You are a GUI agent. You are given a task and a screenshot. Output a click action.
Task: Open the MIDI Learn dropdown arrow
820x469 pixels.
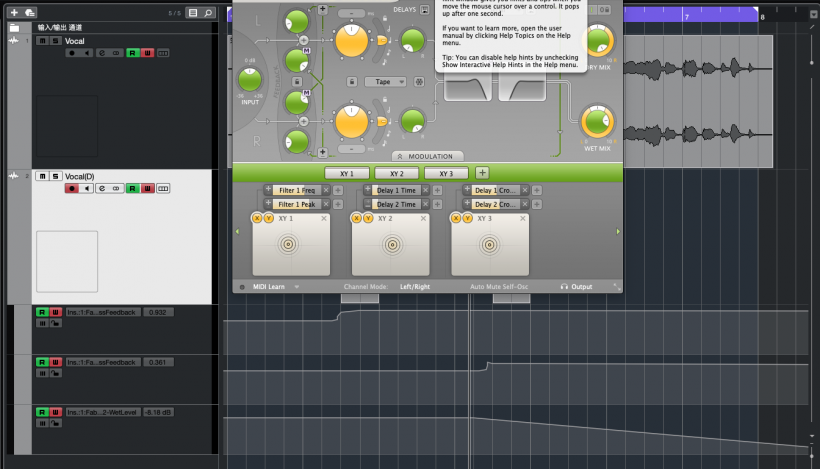[297, 287]
